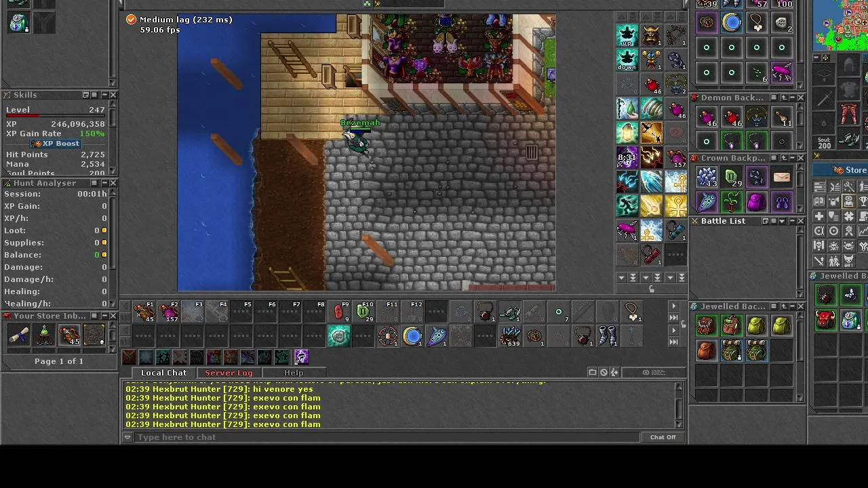
Task: Select the rolled scroll in Store Inbox
Action: click(19, 334)
